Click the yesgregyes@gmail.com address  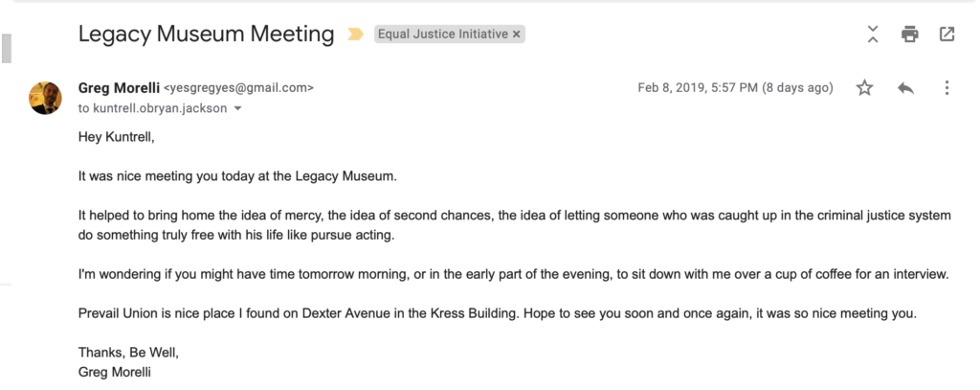(x=238, y=88)
